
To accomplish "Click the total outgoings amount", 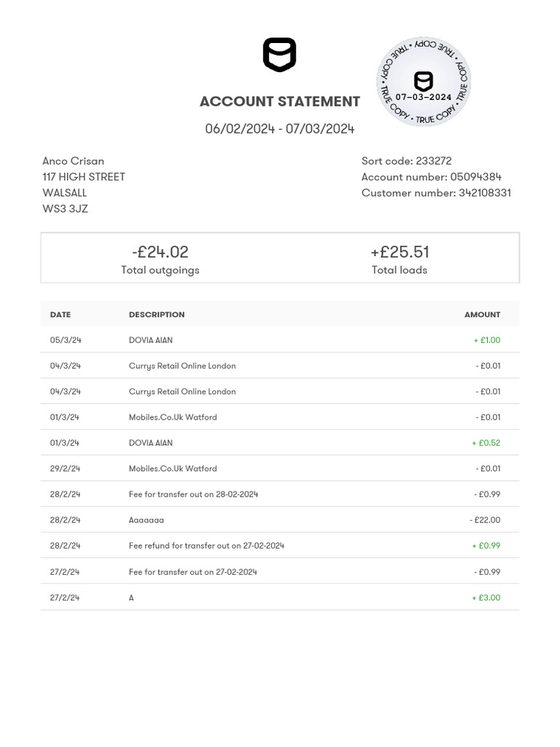I will tap(160, 252).
